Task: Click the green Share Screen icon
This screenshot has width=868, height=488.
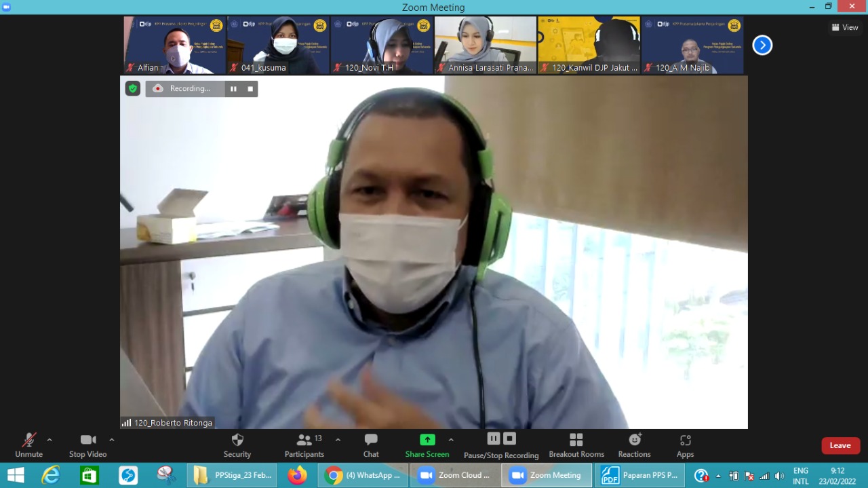Action: point(427,440)
